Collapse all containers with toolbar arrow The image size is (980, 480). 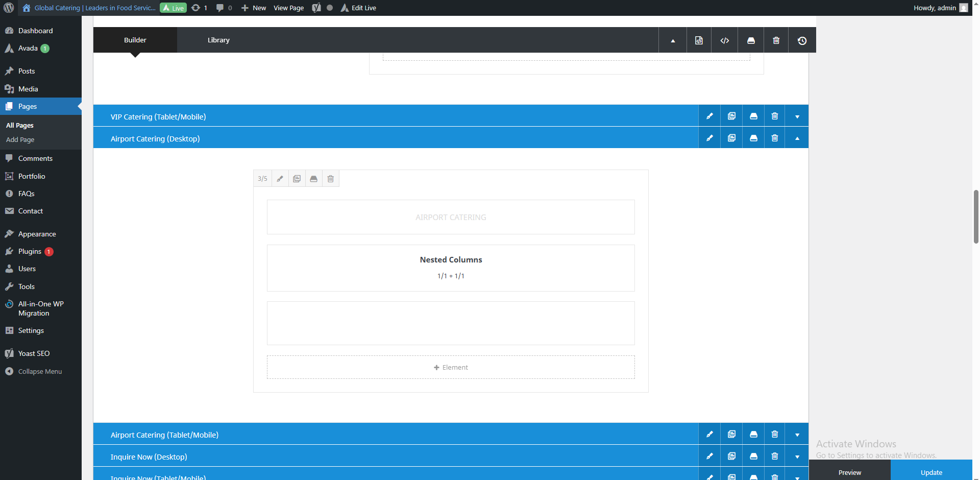click(x=673, y=40)
